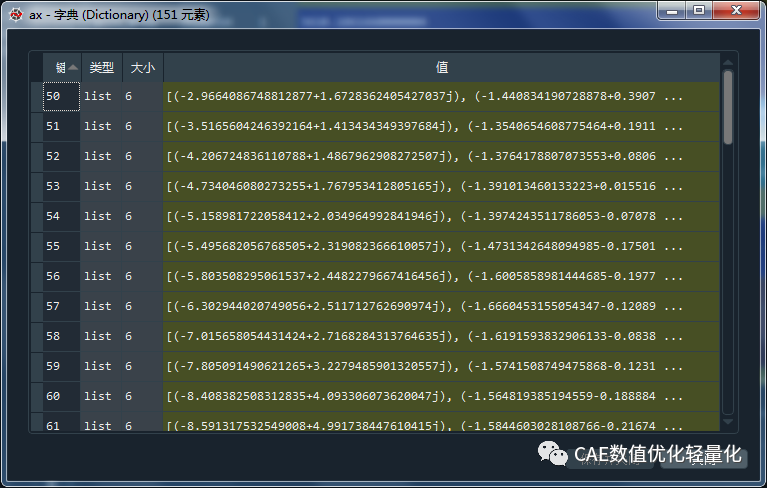The width and height of the screenshot is (767, 488).
Task: Click the Spyder icon in the title bar
Action: 15,14
